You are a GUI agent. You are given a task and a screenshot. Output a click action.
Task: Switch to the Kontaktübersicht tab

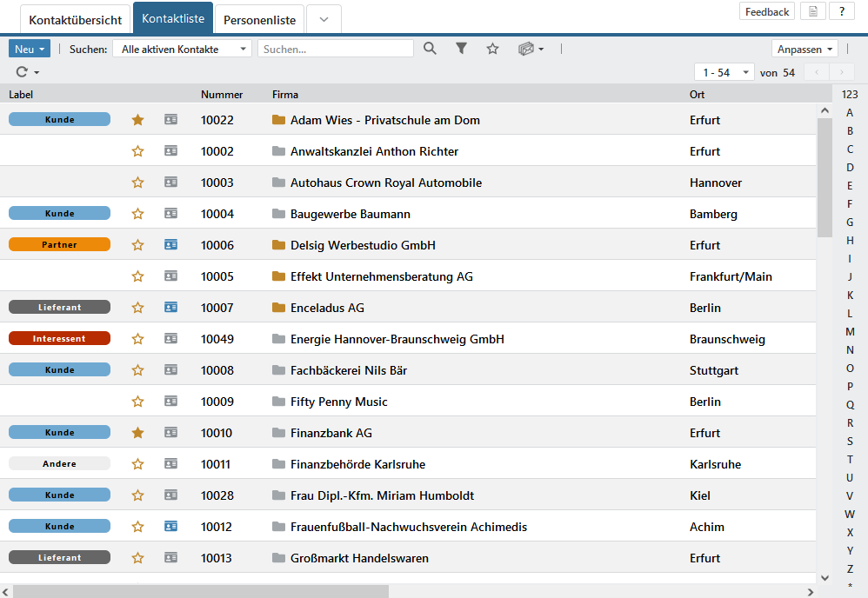click(x=75, y=19)
